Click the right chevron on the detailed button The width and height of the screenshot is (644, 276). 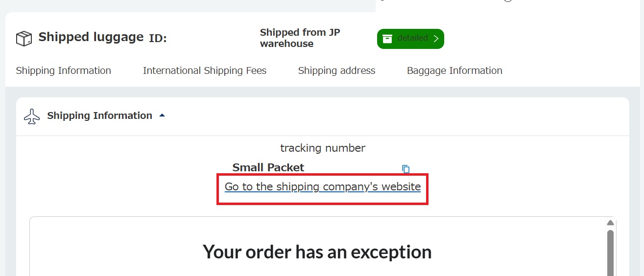tap(436, 39)
